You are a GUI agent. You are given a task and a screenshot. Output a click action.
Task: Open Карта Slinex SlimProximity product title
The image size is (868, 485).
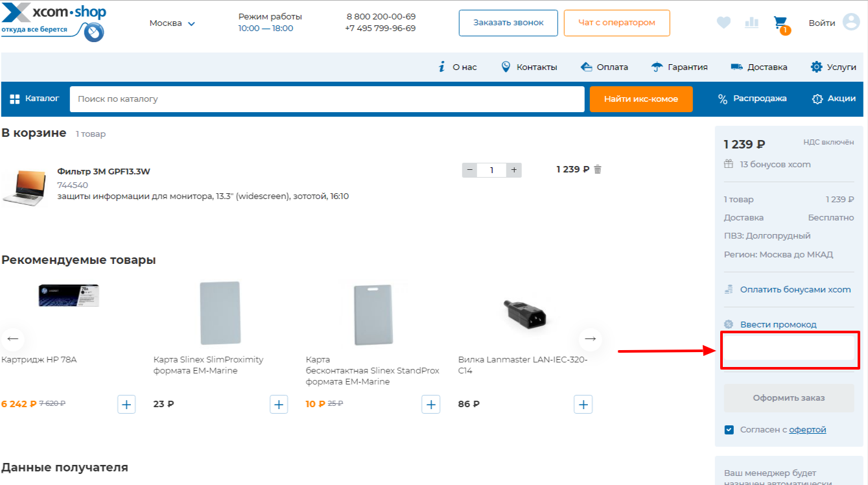[x=209, y=365]
